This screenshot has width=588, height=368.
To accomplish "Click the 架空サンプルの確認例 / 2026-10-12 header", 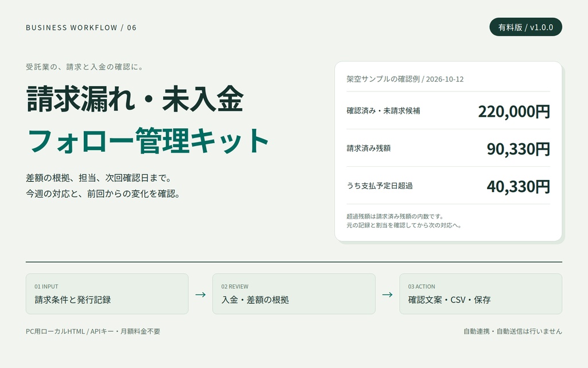I will 405,79.
